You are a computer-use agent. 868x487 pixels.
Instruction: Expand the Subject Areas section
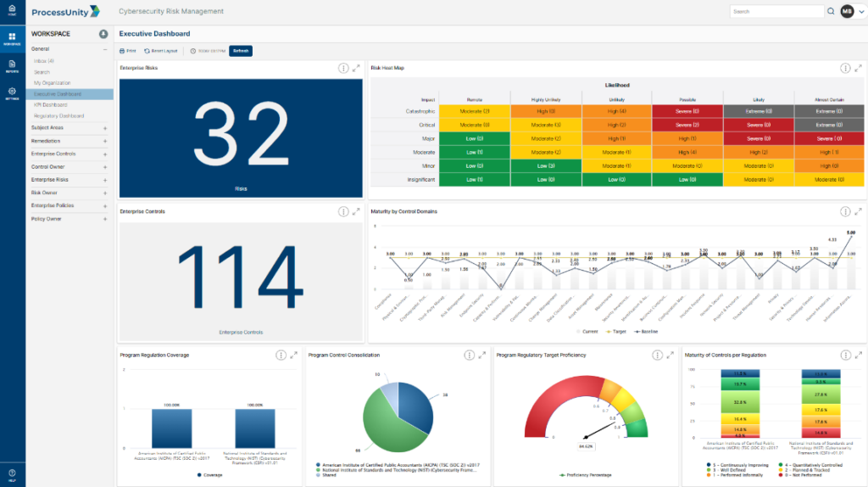(105, 127)
